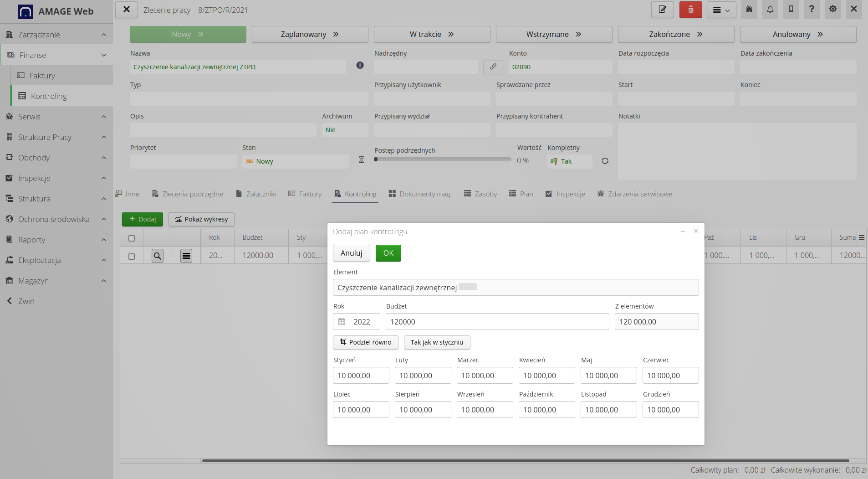
Task: Click the 'Podziel równo' button in the dialog
Action: pyautogui.click(x=365, y=342)
